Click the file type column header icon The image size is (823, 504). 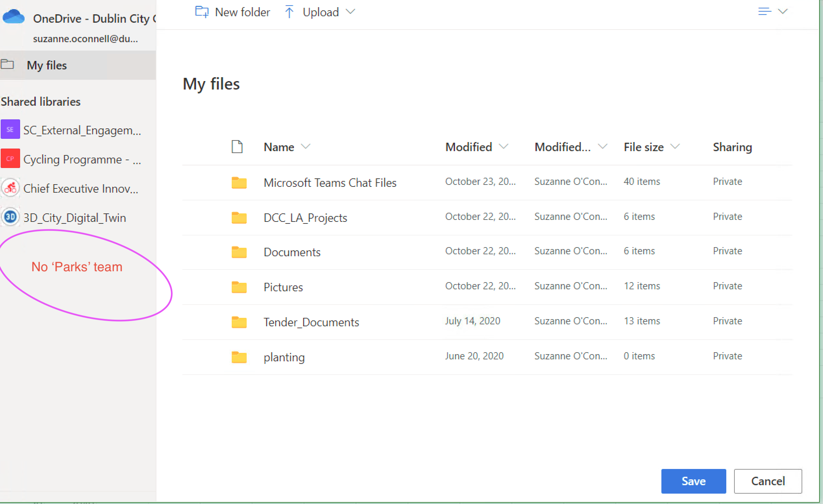(237, 147)
